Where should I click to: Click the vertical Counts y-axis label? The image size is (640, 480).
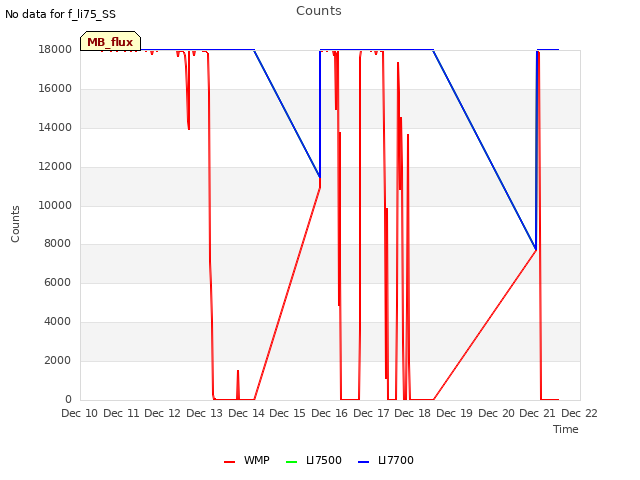[x=15, y=224]
